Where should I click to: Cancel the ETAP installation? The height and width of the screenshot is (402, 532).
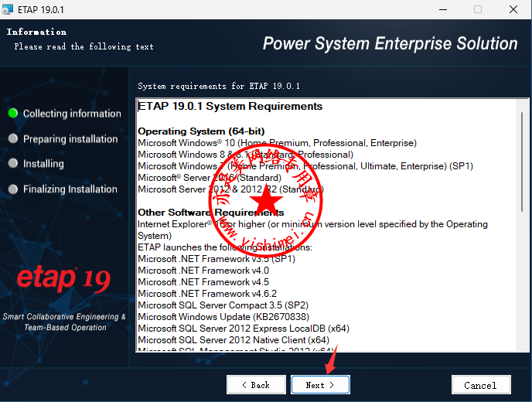[x=480, y=385]
